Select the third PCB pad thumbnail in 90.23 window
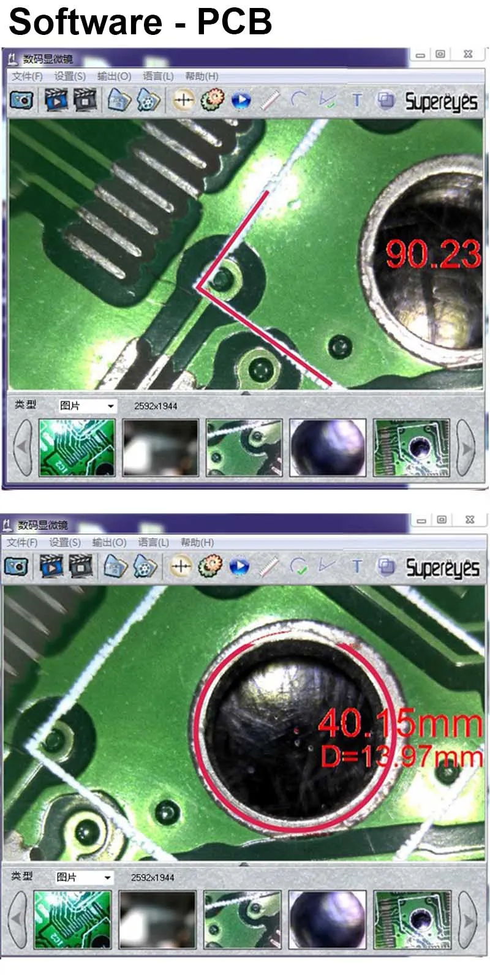The width and height of the screenshot is (490, 980). pyautogui.click(x=244, y=448)
